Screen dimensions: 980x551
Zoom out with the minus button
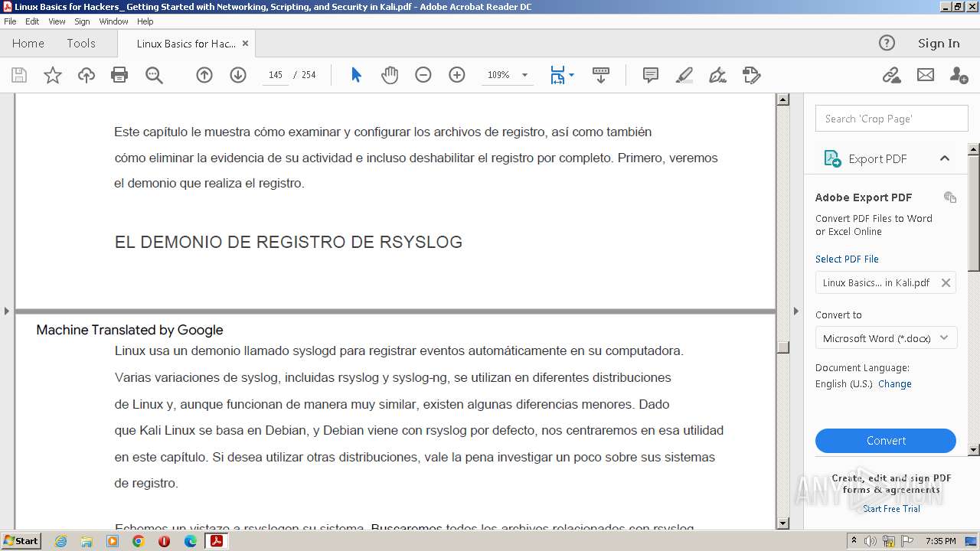tap(423, 75)
